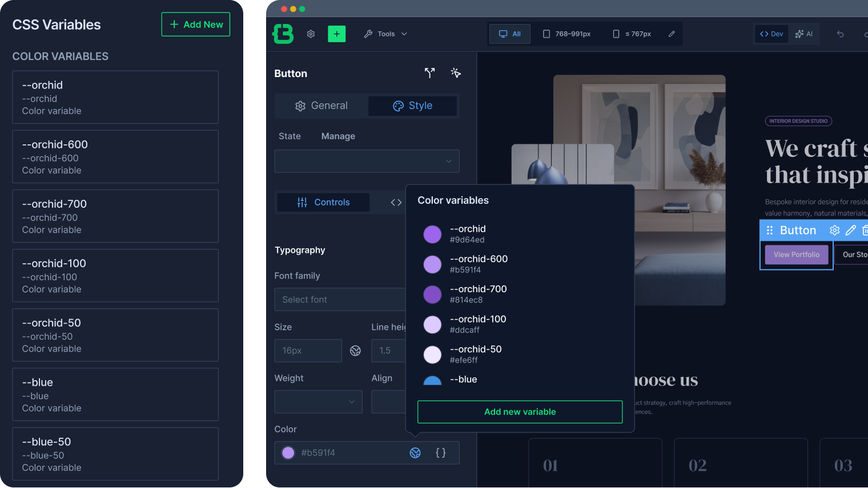Click the undo arrow icon
Viewport: 868px width, 488px height.
[x=840, y=34]
